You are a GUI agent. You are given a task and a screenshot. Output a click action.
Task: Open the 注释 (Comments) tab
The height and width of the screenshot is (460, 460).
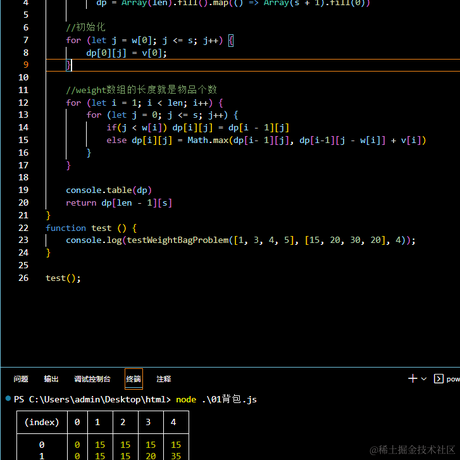coord(164,379)
